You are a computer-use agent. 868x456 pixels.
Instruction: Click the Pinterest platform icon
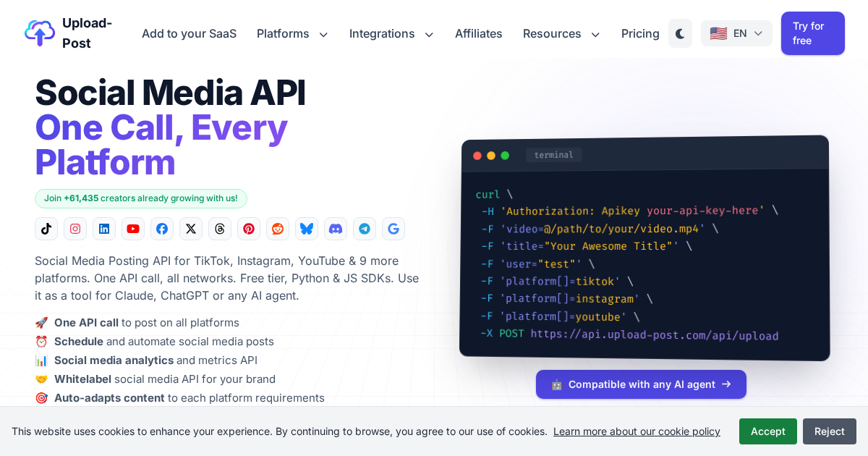tap(249, 229)
